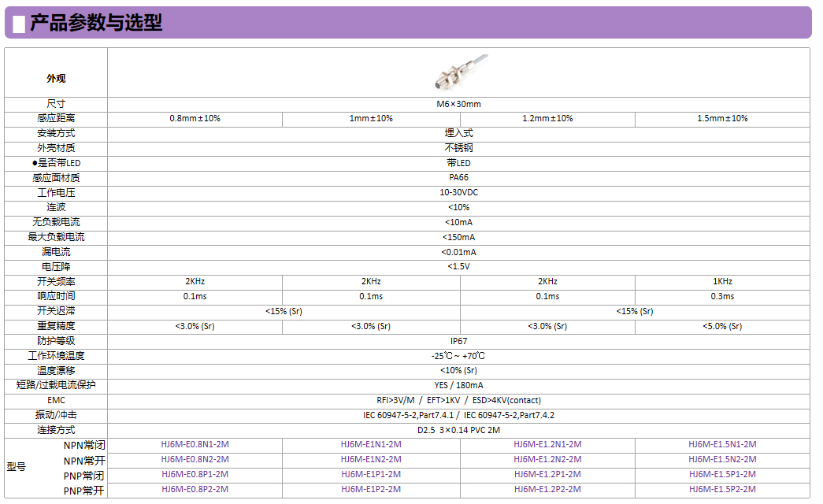The image size is (823, 504).
Task: Open the HJ6M-E1N2-2M model link
Action: point(371,459)
